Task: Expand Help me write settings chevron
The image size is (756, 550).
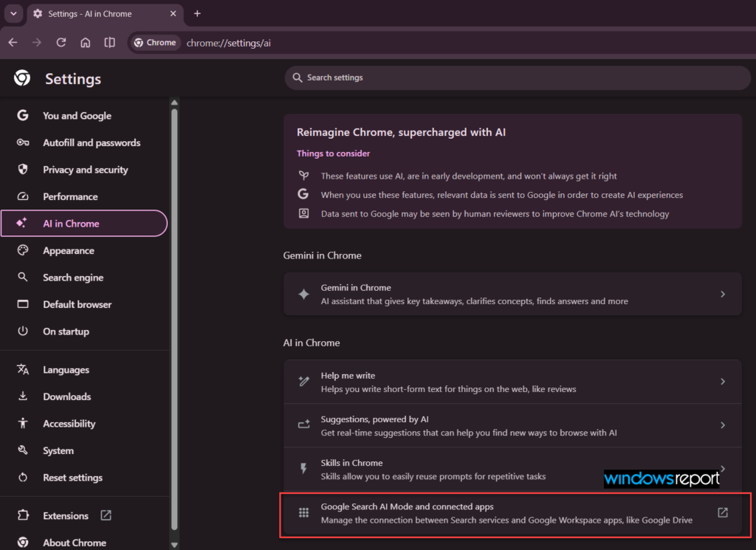Action: (722, 382)
